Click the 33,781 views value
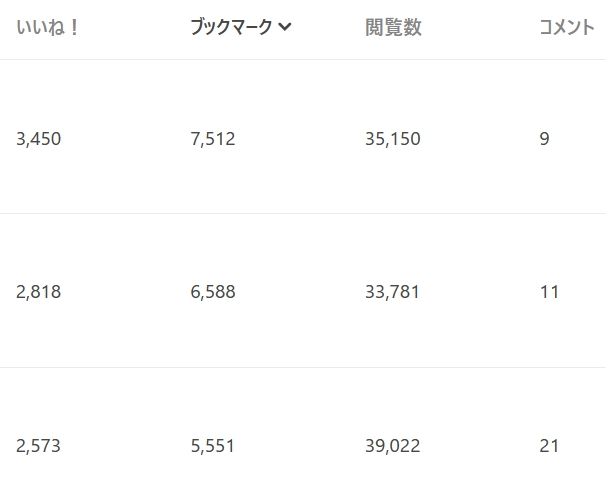 (x=393, y=292)
